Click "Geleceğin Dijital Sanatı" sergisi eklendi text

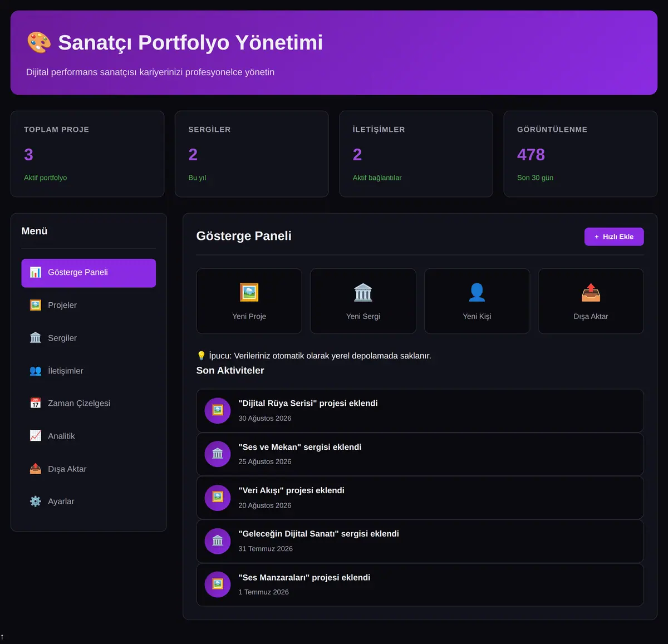point(318,534)
